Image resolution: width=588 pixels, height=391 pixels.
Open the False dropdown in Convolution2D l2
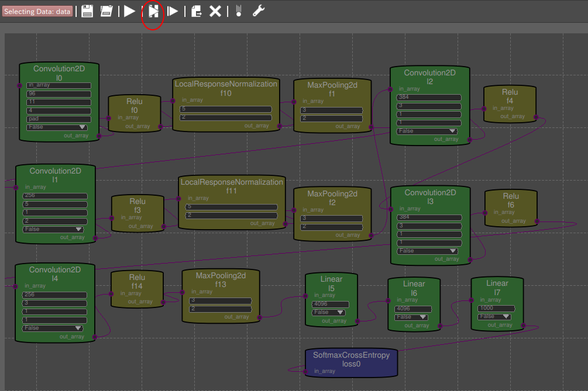[x=427, y=131]
